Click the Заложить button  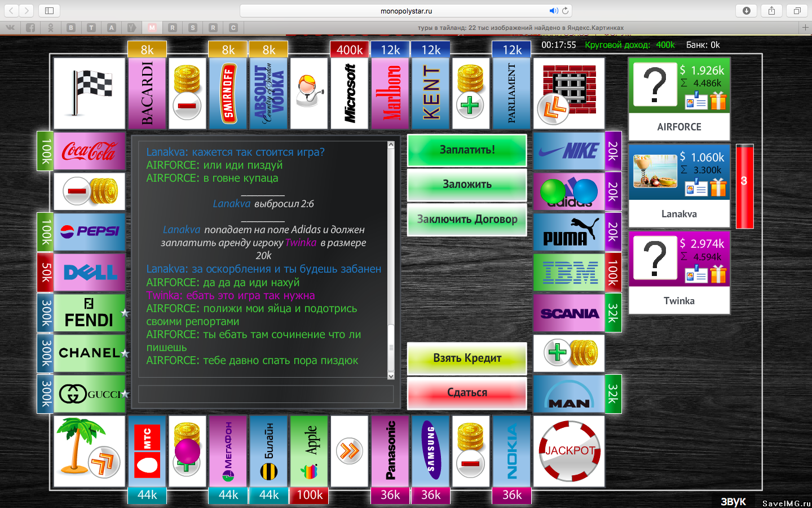point(467,185)
